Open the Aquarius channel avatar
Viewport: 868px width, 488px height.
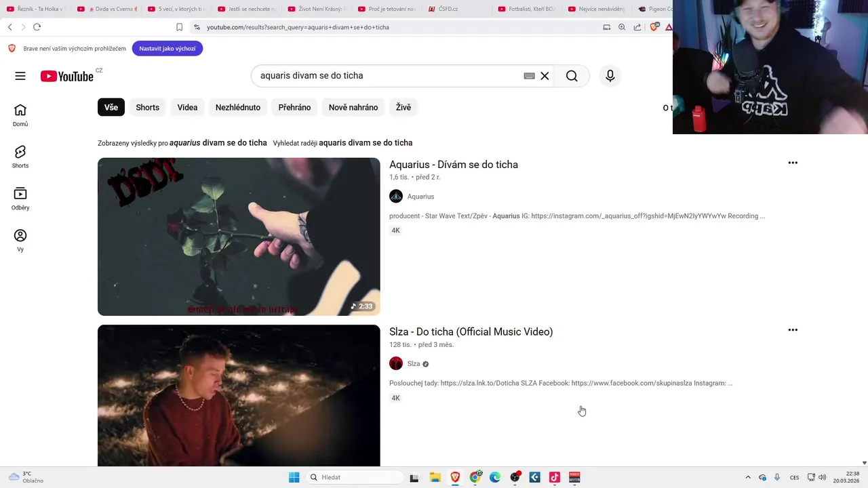(x=396, y=197)
